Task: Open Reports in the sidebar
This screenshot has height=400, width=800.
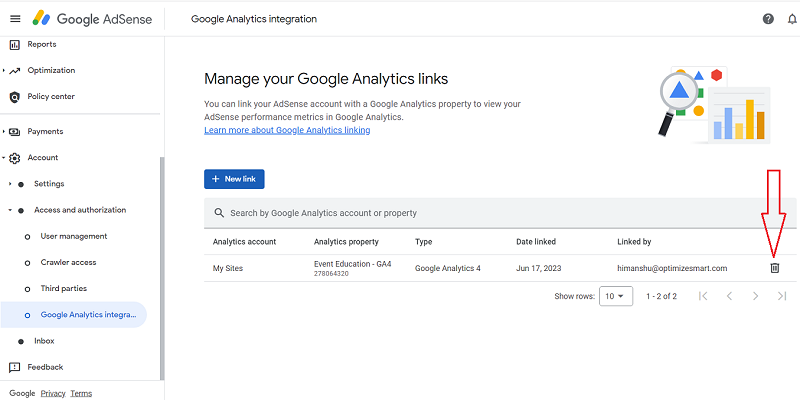Action: tap(42, 44)
